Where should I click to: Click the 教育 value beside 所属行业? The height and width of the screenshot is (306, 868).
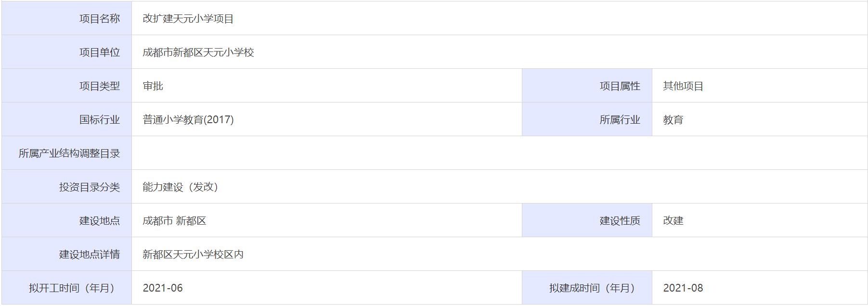coord(673,120)
